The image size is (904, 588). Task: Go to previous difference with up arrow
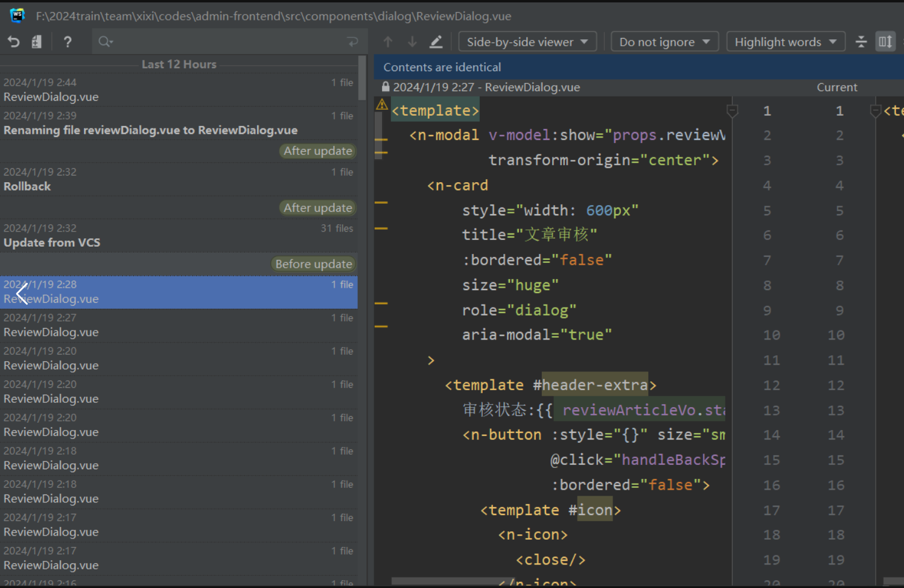tap(388, 42)
